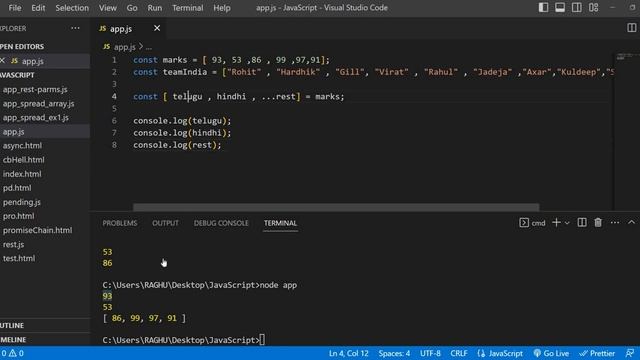Click the Prettier status item

pos(597,353)
